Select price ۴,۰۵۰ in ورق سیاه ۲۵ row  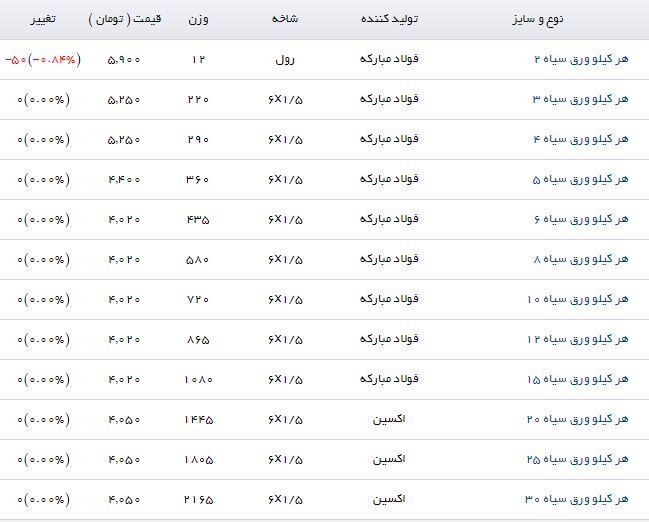point(124,460)
